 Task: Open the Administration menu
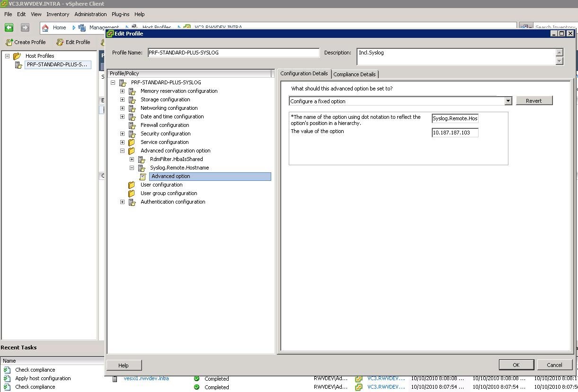coord(90,14)
